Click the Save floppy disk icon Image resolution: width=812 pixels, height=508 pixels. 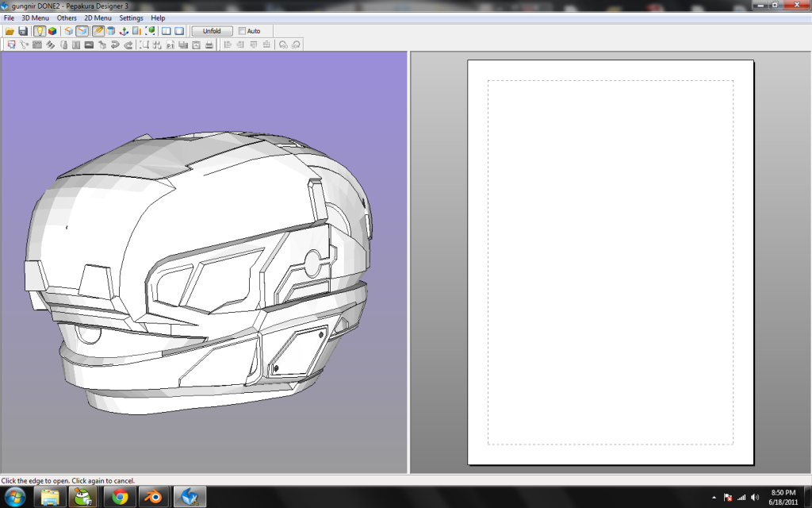pos(23,31)
